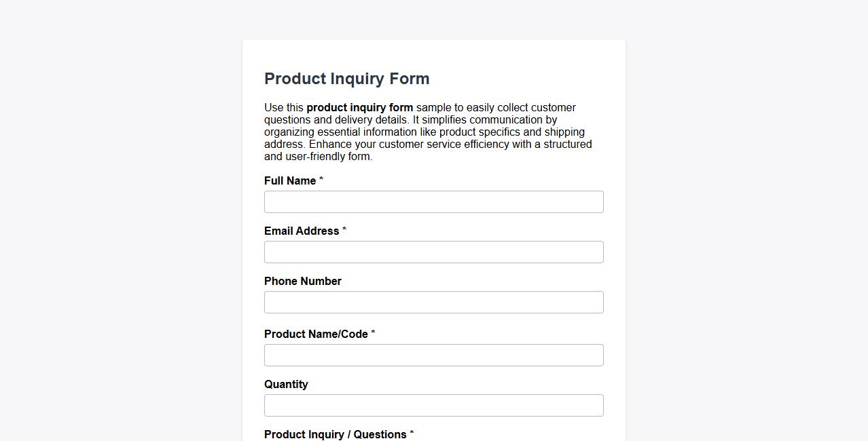The width and height of the screenshot is (868, 441).
Task: Click the Quantity input field
Action: click(x=433, y=405)
